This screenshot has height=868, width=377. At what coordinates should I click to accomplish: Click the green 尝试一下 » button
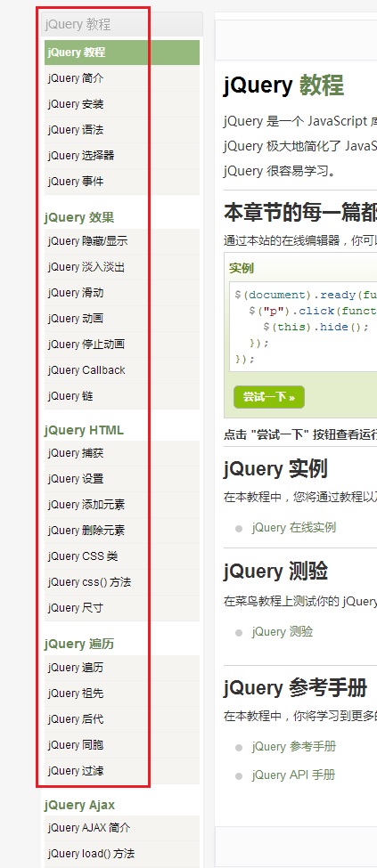(x=269, y=397)
